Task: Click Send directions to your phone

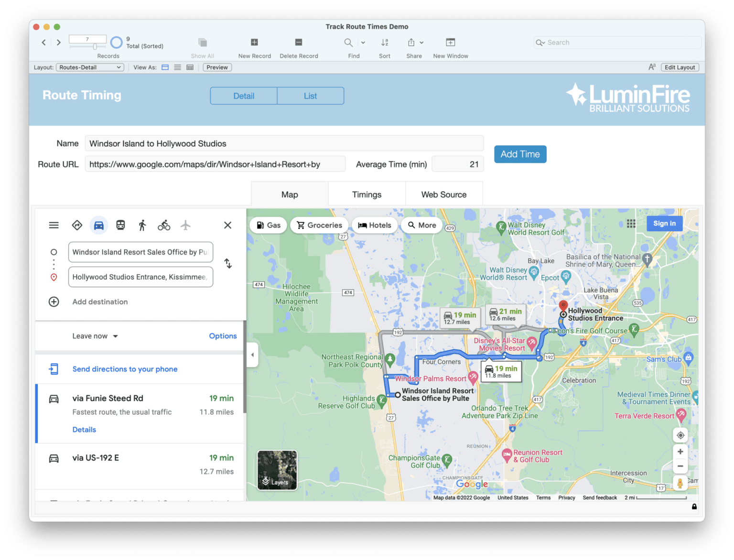Action: click(125, 369)
